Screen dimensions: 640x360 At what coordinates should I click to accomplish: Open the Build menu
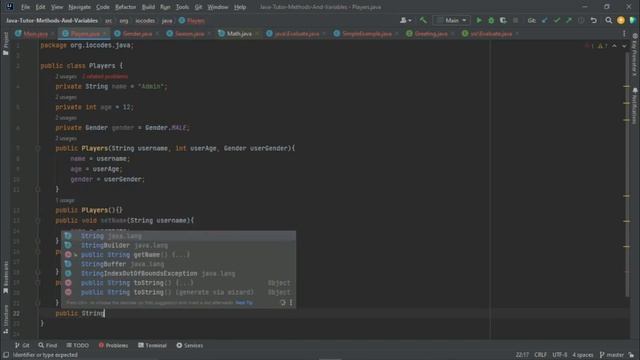tap(148, 7)
